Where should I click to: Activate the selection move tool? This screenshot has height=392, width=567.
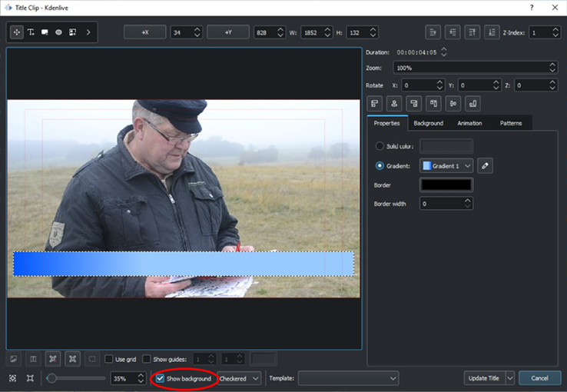pos(16,32)
